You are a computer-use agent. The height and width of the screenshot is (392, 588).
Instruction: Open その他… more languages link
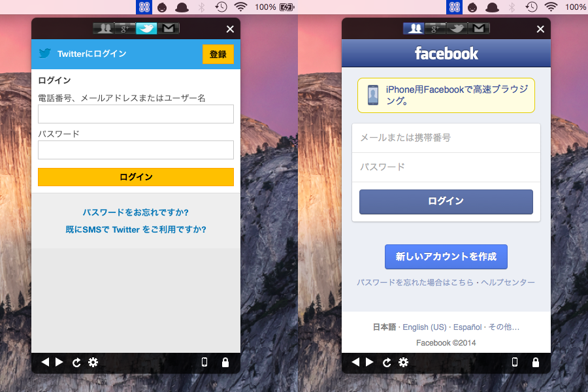[504, 327]
